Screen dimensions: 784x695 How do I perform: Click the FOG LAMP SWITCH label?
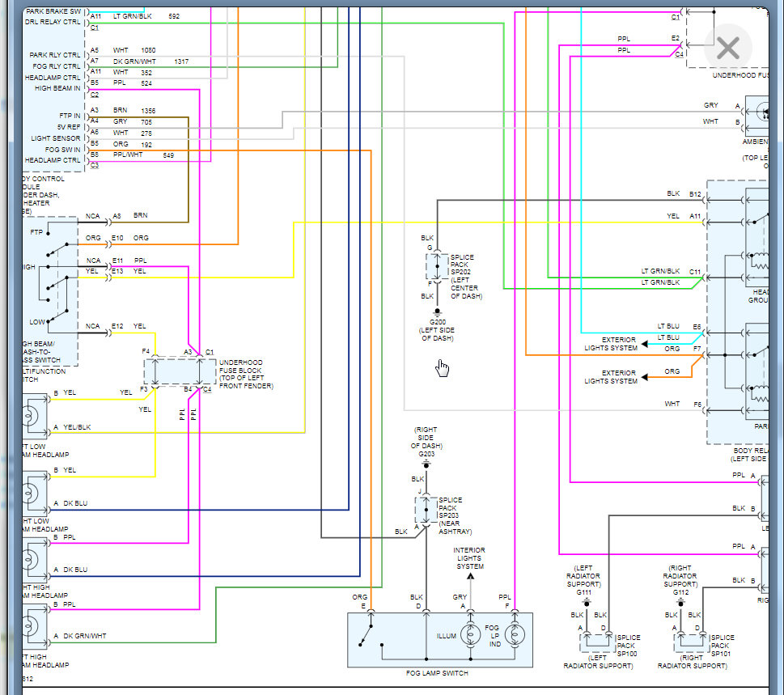437,673
